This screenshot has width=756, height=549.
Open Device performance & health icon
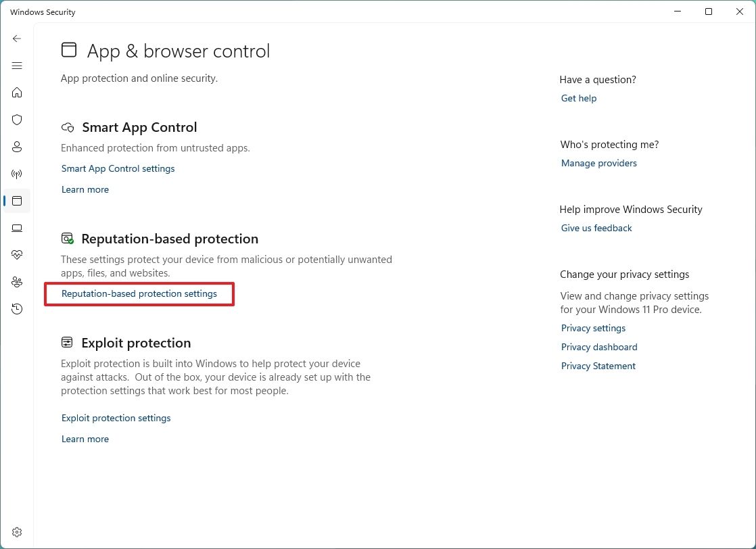pos(17,255)
